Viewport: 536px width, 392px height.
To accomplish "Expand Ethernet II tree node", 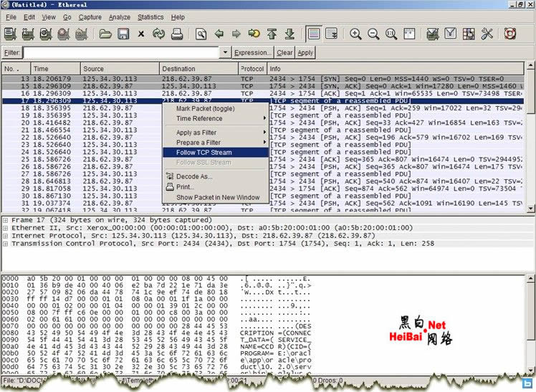I will [5, 228].
